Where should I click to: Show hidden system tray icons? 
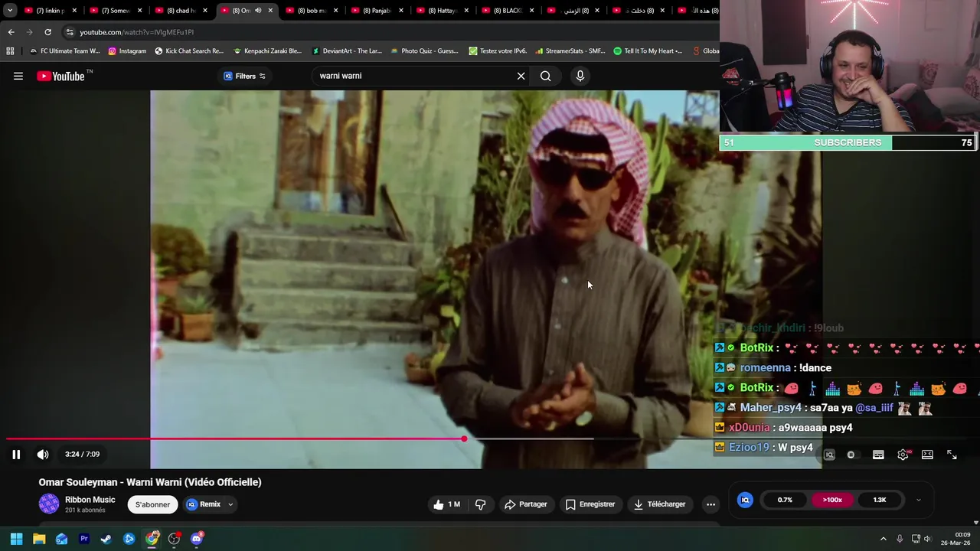pyautogui.click(x=883, y=539)
